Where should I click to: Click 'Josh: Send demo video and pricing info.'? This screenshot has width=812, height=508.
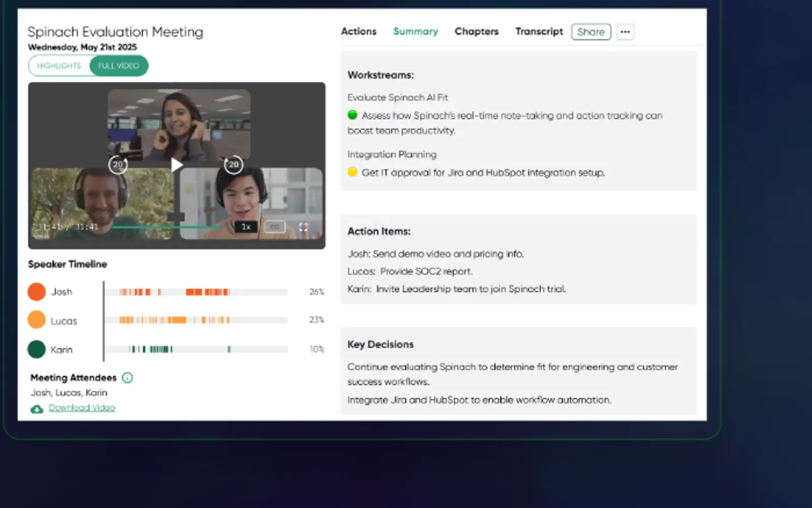click(435, 253)
